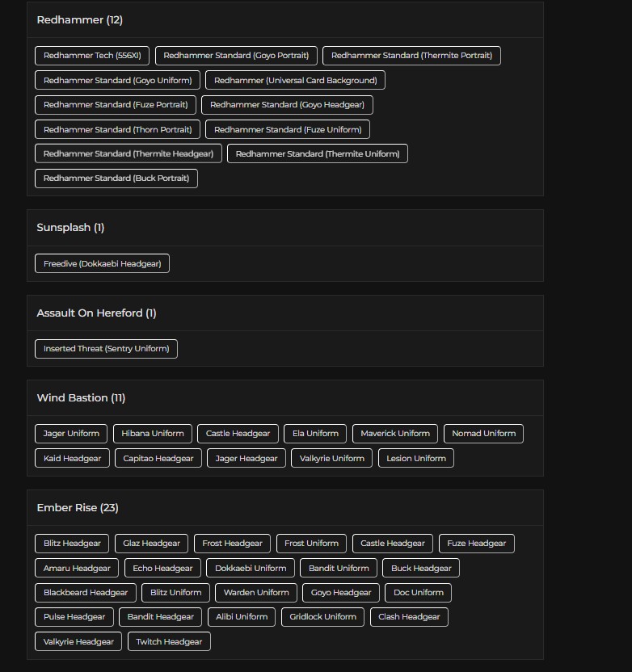This screenshot has width=632, height=672.
Task: Click the Maverick Uniform tag
Action: coord(395,434)
